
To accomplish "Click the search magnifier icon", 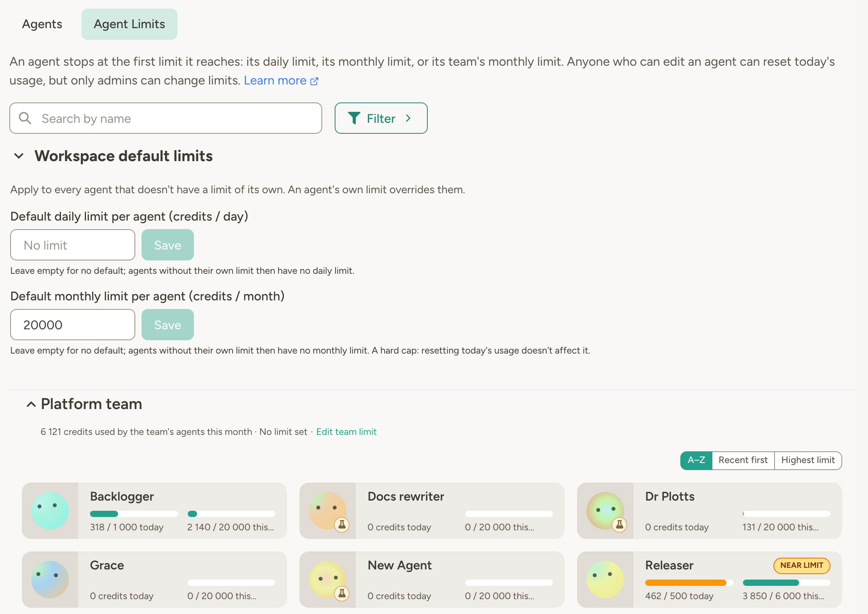I will 25,118.
